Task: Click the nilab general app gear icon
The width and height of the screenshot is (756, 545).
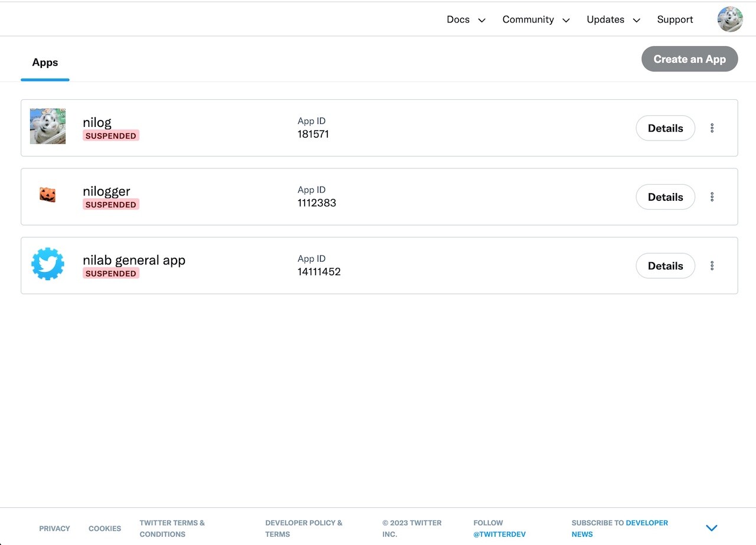Action: tap(48, 264)
